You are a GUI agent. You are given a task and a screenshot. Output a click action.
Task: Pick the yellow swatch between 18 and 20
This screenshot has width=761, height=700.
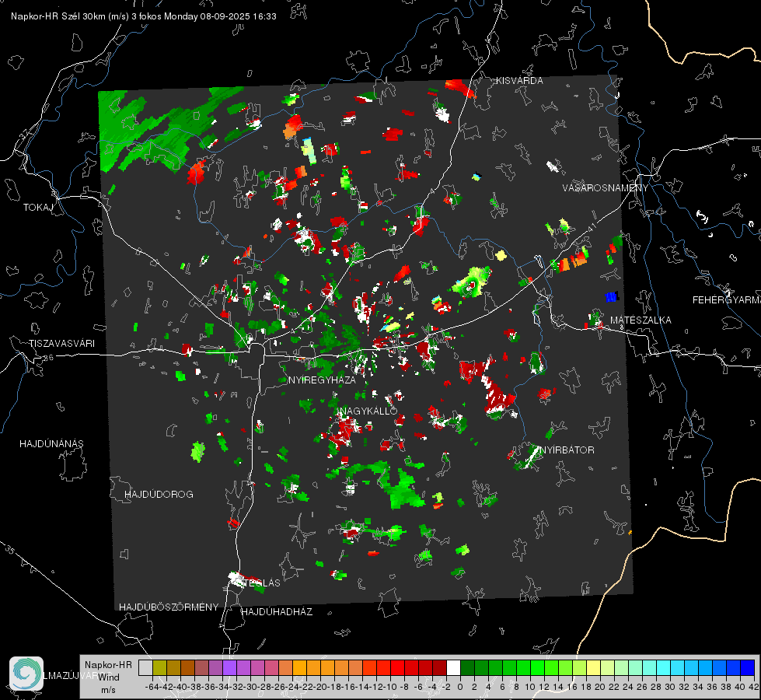(x=594, y=667)
